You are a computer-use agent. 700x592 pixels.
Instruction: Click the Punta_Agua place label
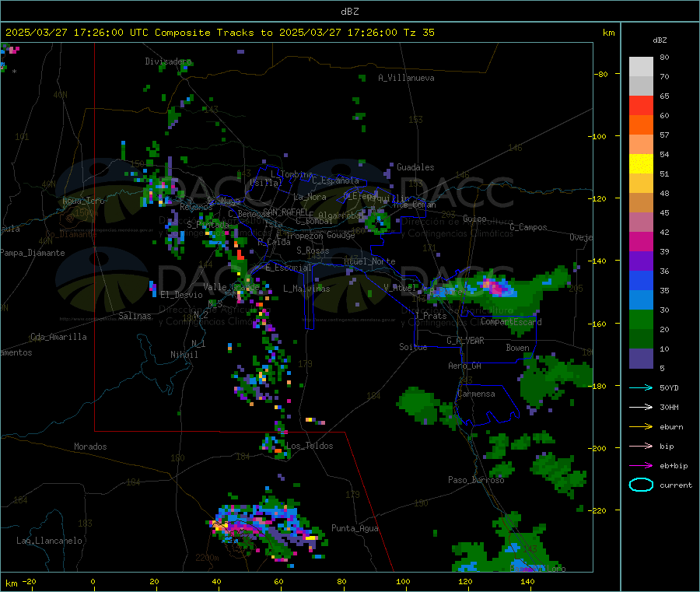[x=355, y=528]
